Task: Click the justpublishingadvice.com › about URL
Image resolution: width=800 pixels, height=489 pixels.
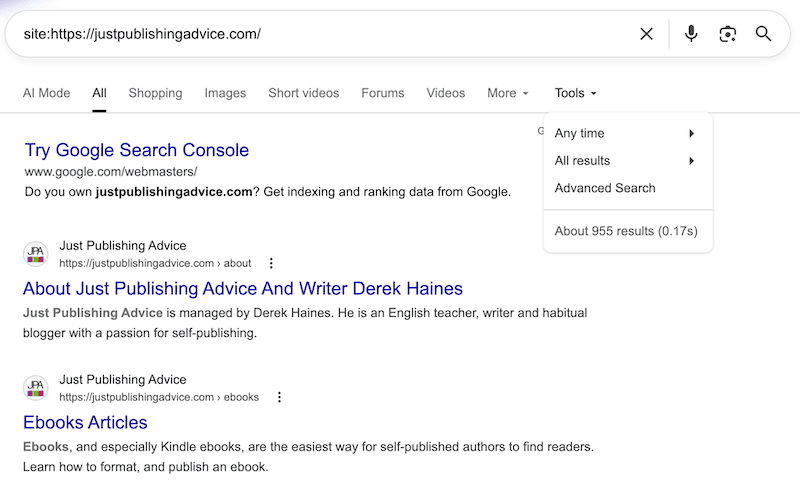Action: (155, 263)
